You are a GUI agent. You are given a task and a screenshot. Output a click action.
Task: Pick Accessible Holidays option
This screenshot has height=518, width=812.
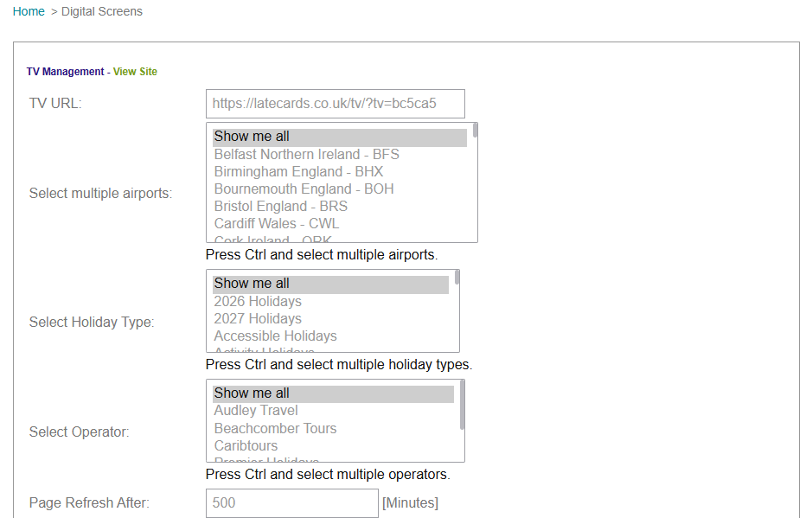coord(275,336)
